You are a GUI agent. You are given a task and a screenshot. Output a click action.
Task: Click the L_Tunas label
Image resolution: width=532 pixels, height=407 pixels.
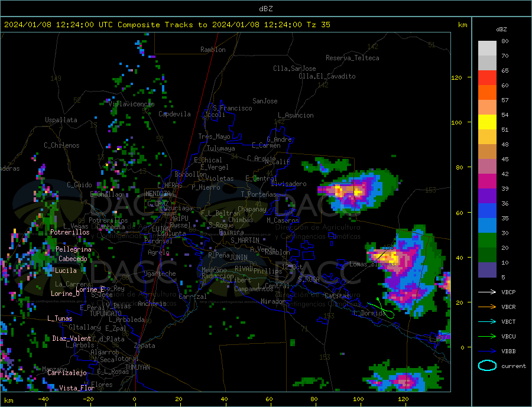tap(60, 318)
